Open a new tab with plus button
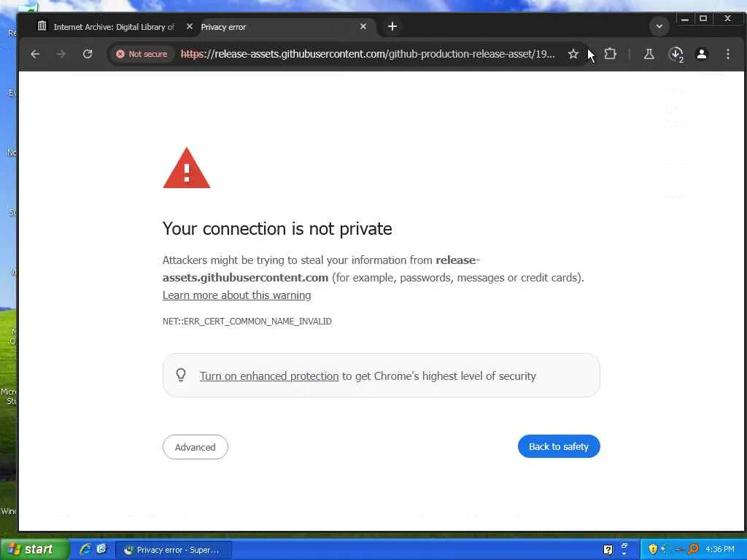 coord(392,27)
